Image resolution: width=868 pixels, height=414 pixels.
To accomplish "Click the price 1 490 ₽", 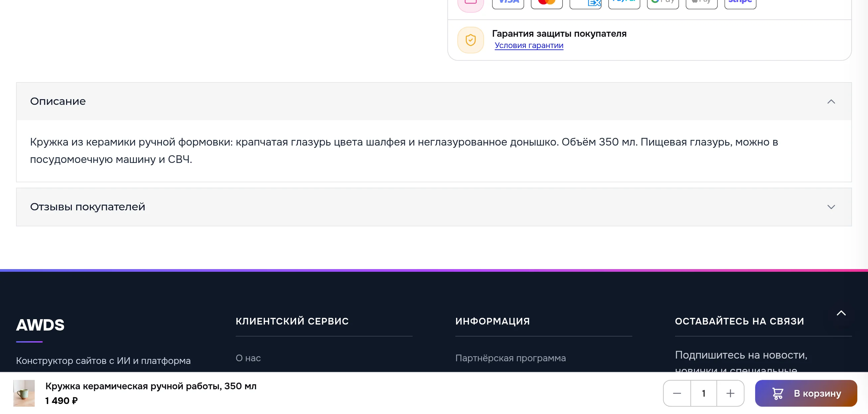I will click(x=61, y=401).
